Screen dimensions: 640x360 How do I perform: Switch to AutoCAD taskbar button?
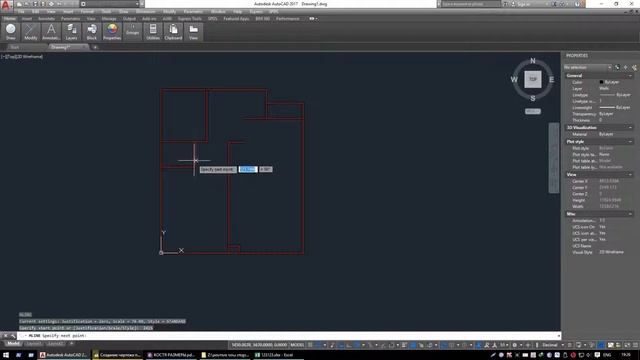point(64,355)
